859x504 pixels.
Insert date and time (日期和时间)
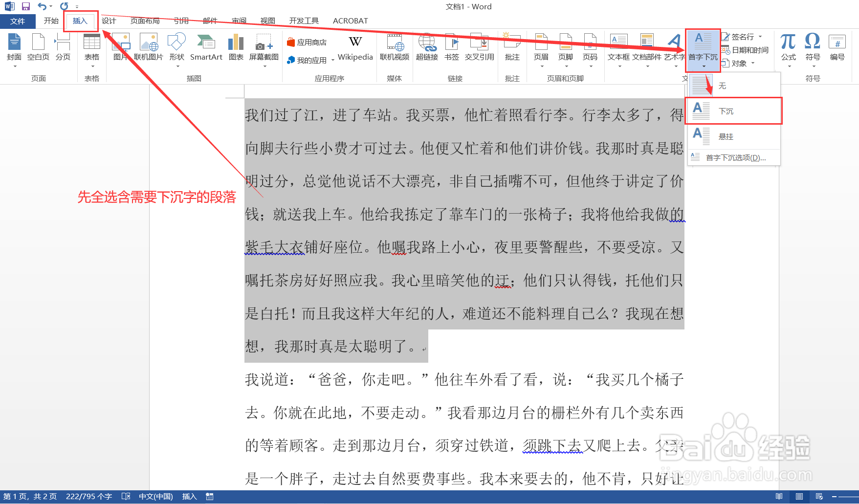pos(745,50)
